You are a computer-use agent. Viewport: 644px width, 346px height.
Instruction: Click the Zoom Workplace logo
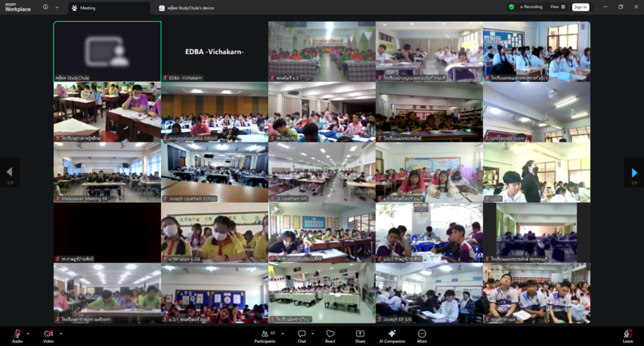tap(18, 7)
